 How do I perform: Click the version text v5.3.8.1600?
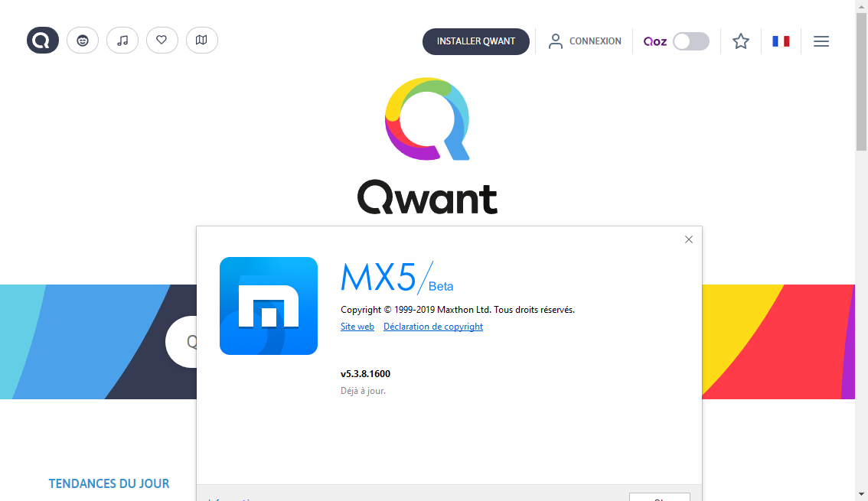coord(365,374)
